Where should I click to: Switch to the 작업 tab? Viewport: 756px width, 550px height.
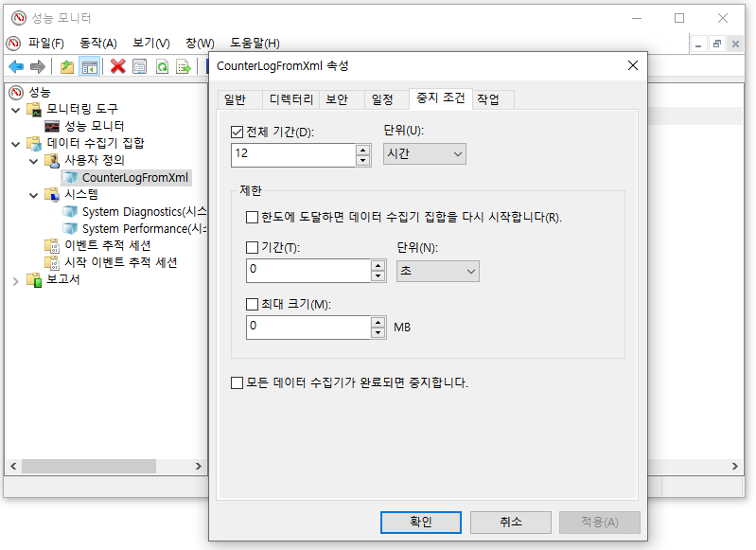click(492, 99)
